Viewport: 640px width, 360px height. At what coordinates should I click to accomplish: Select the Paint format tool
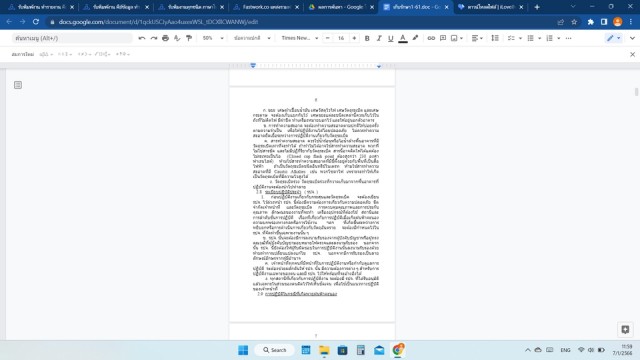[x=189, y=38]
